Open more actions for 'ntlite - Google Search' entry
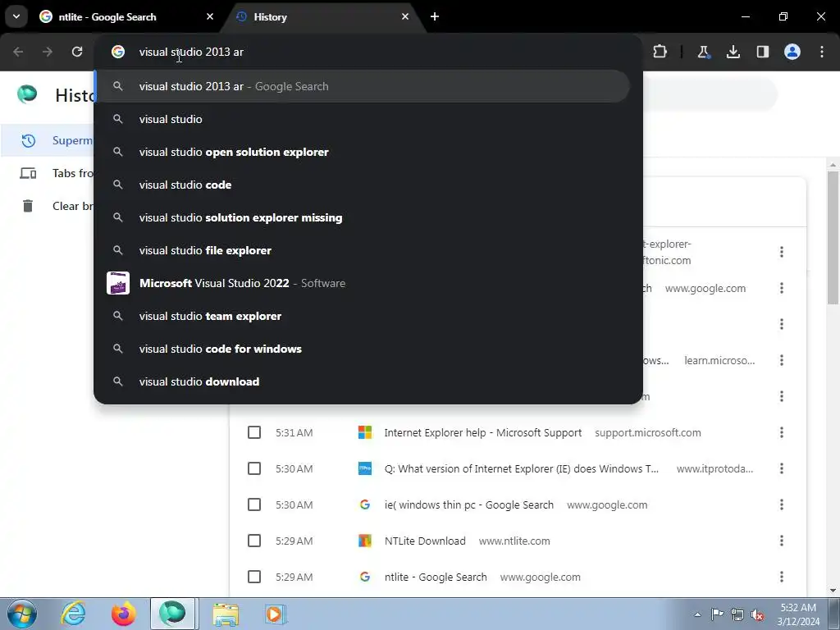The height and width of the screenshot is (630, 840). click(782, 577)
